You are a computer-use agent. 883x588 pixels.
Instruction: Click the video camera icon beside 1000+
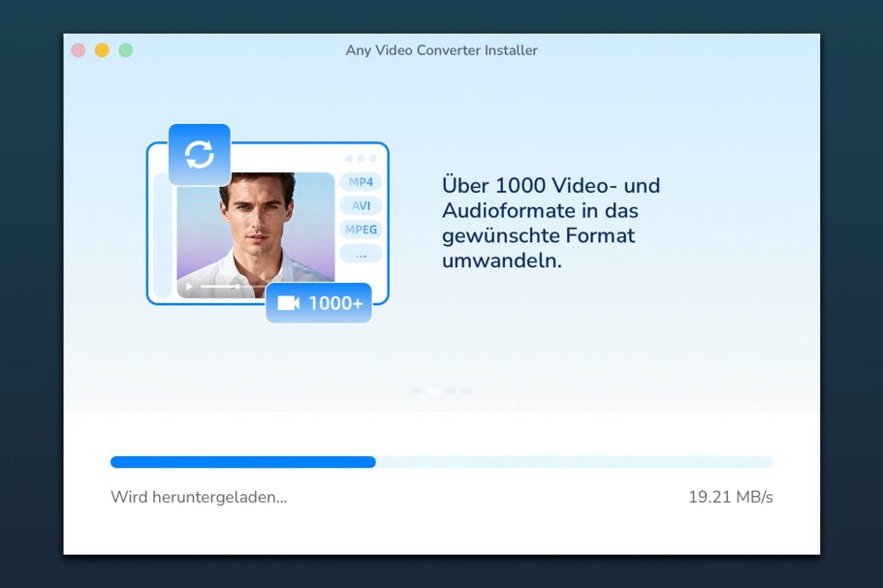(x=288, y=303)
